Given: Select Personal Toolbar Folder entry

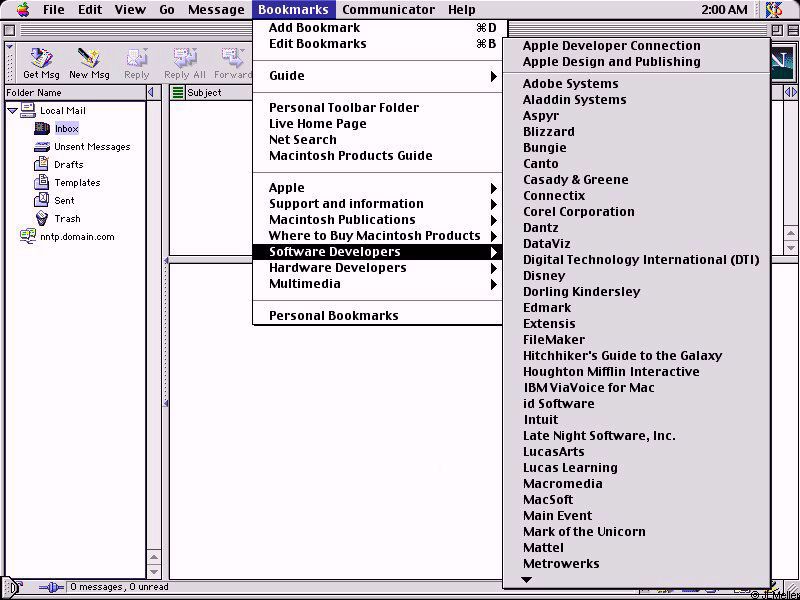Looking at the screenshot, I should point(378,108).
